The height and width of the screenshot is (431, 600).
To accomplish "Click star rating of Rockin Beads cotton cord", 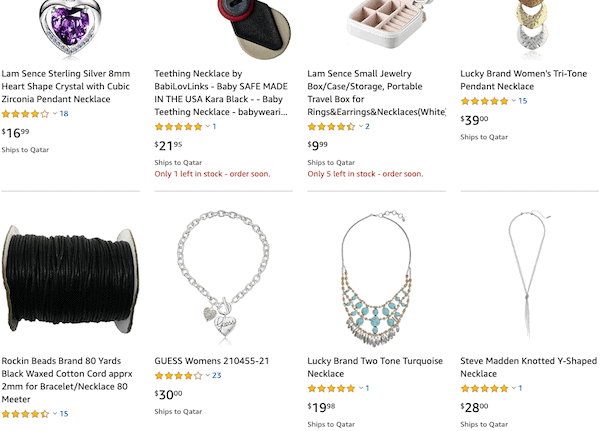I will click(26, 414).
